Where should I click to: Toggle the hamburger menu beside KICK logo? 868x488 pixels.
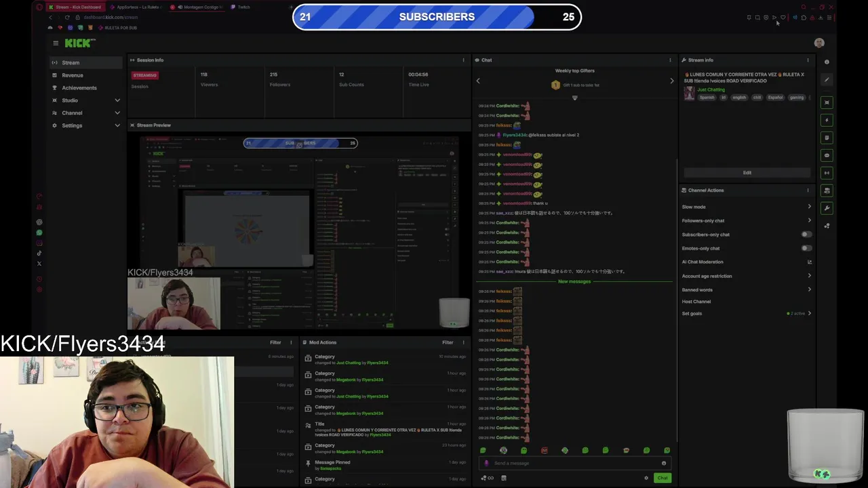click(56, 43)
